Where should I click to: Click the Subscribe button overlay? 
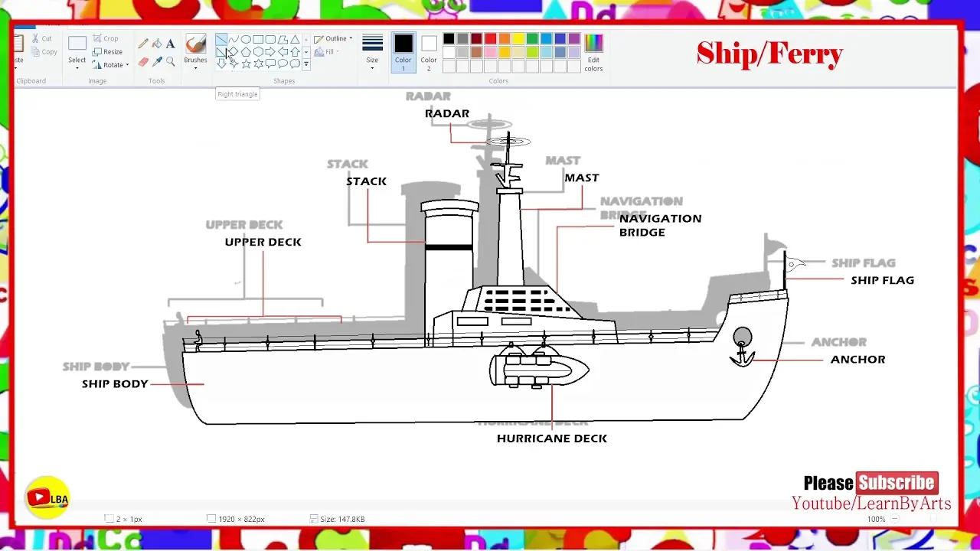point(897,483)
